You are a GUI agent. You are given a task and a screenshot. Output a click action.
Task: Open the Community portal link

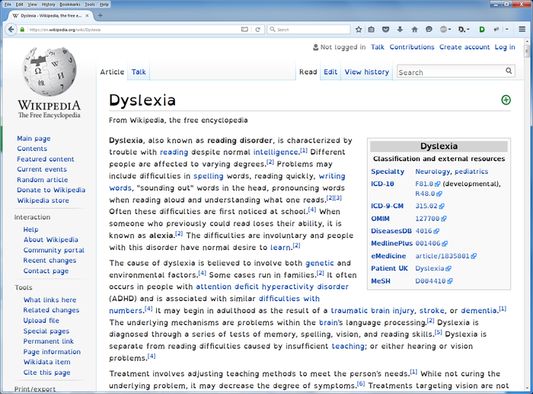pos(54,250)
